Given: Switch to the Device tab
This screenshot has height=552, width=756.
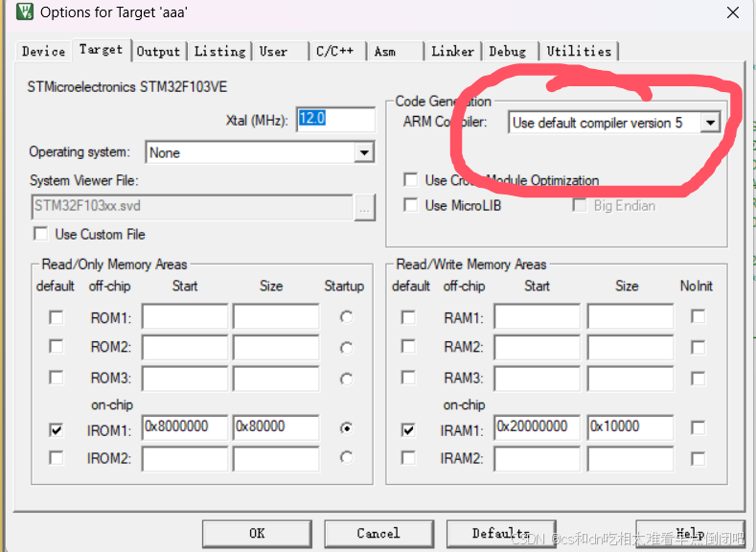Looking at the screenshot, I should click(43, 51).
